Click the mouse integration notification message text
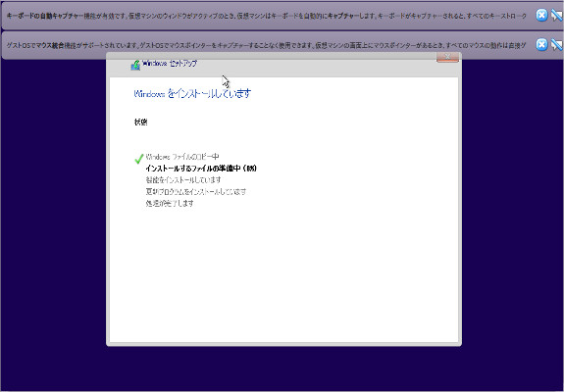The image size is (564, 392). tap(267, 45)
